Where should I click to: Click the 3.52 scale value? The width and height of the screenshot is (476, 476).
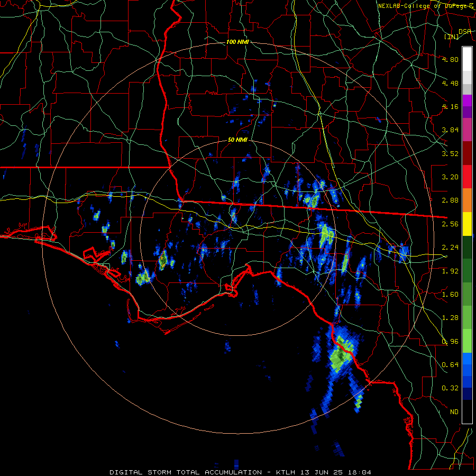[450, 153]
